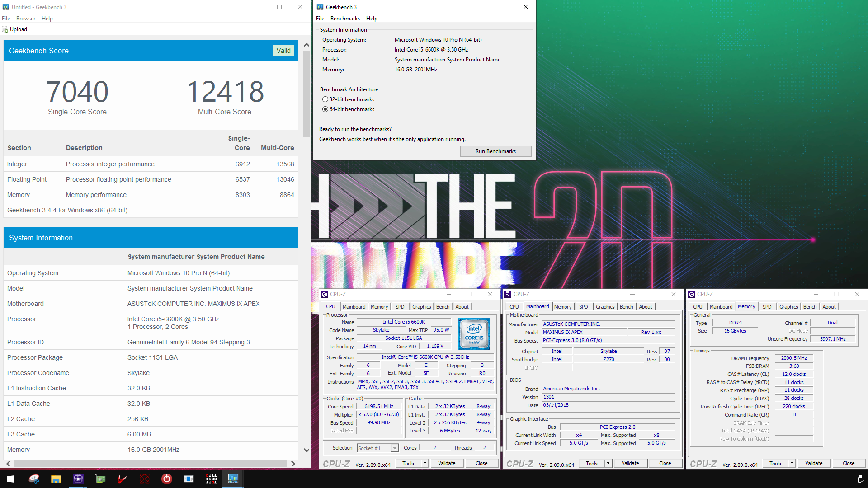This screenshot has height=488, width=868.
Task: Click Close button in Mainboard window
Action: [x=665, y=463]
